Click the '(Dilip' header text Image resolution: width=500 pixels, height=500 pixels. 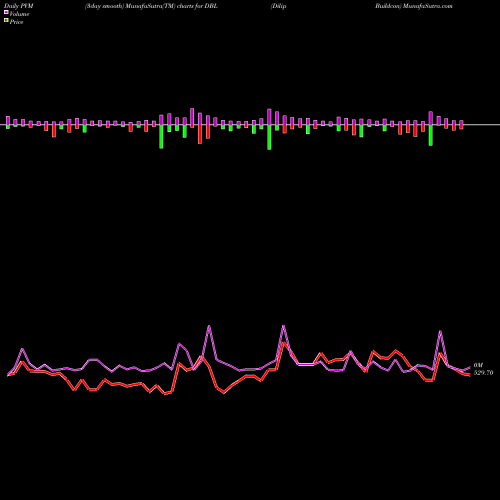tap(278, 6)
